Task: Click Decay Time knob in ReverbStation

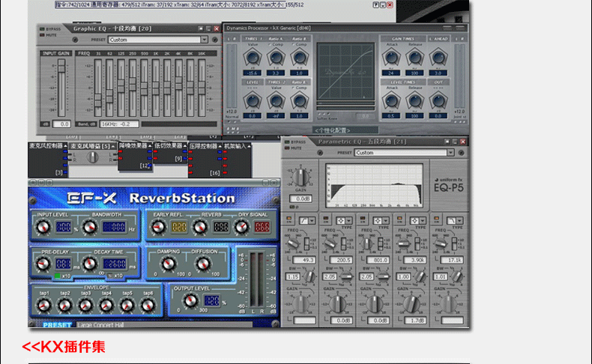Action: [x=89, y=264]
